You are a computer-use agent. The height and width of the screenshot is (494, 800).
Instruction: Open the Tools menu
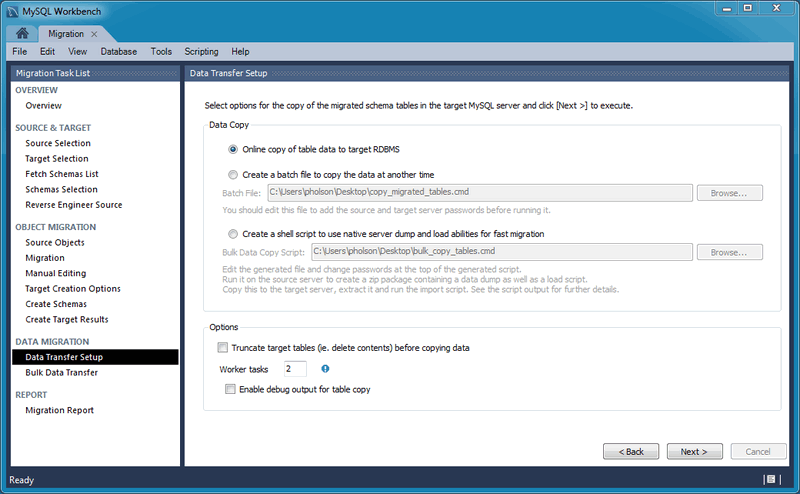(x=161, y=52)
